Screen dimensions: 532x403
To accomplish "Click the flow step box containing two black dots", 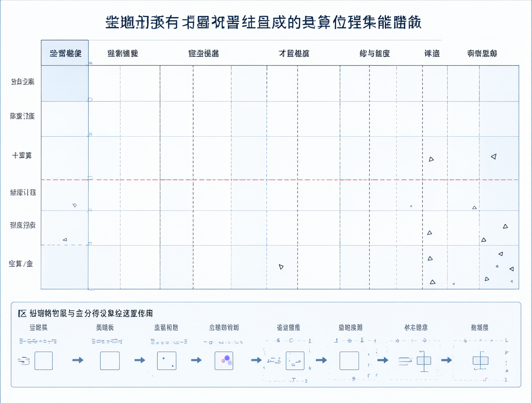I will [167, 361].
